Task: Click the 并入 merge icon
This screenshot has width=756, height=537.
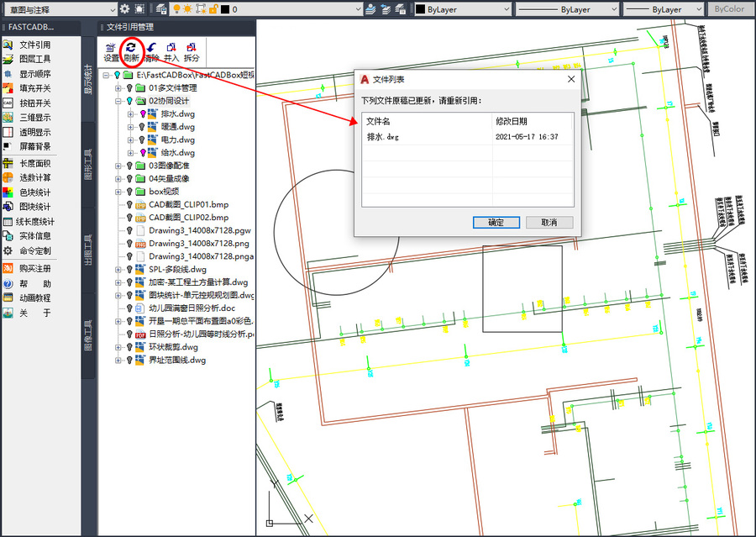Action: (x=171, y=52)
